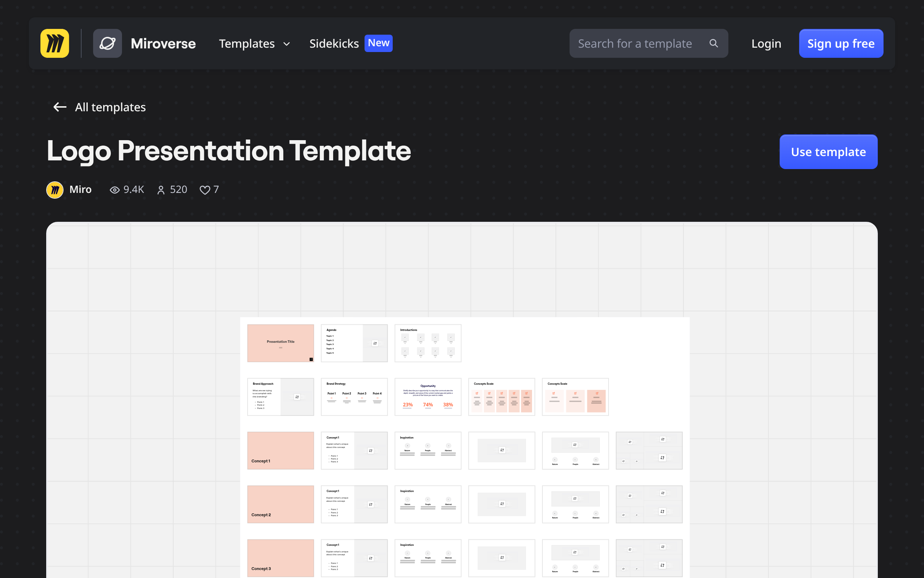This screenshot has width=924, height=578.
Task: Click the eye views icon
Action: [114, 190]
